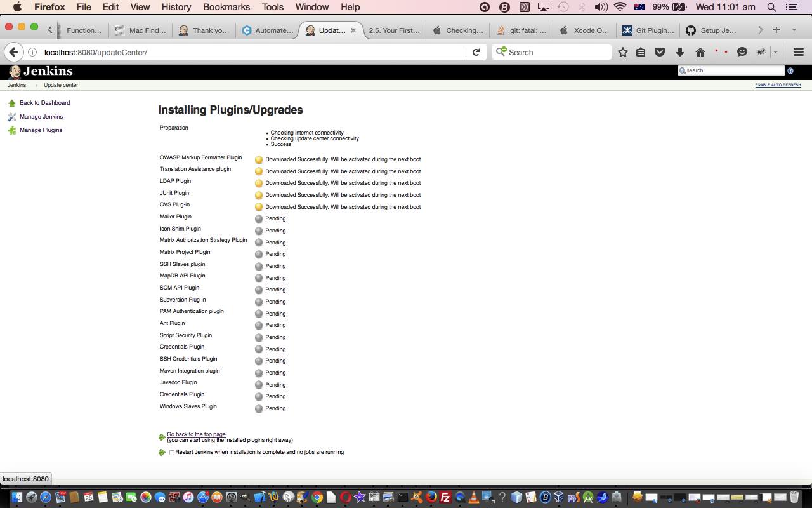Open the Firefox hamburger menu

click(799, 52)
